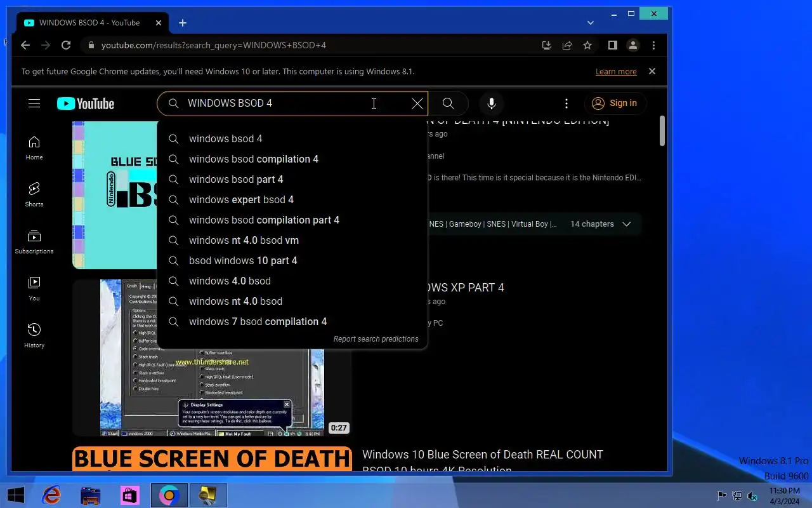
Task: Open Chrome three-dot menu
Action: point(653,45)
